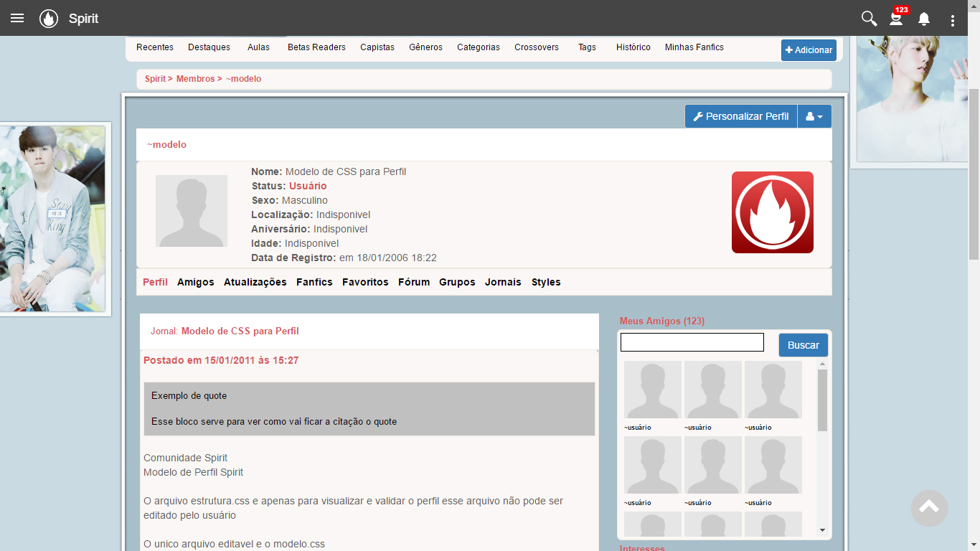
Task: Click the profile avatar placeholder image
Action: point(192,211)
